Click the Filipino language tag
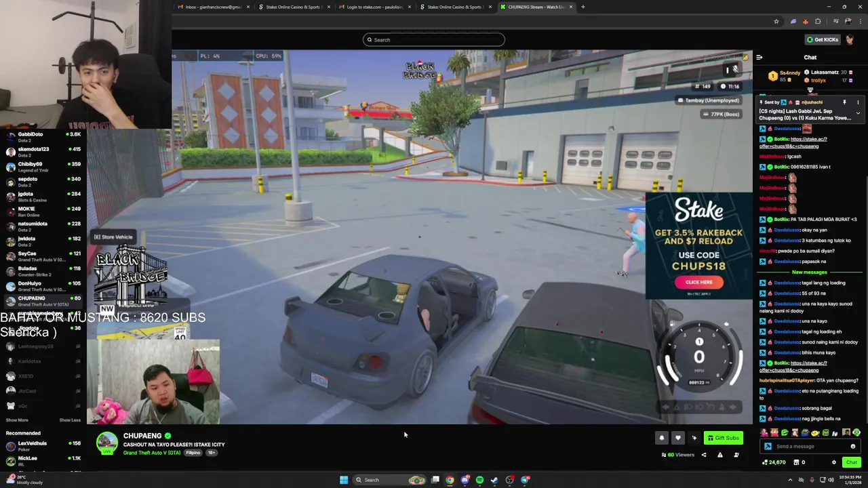 click(193, 453)
